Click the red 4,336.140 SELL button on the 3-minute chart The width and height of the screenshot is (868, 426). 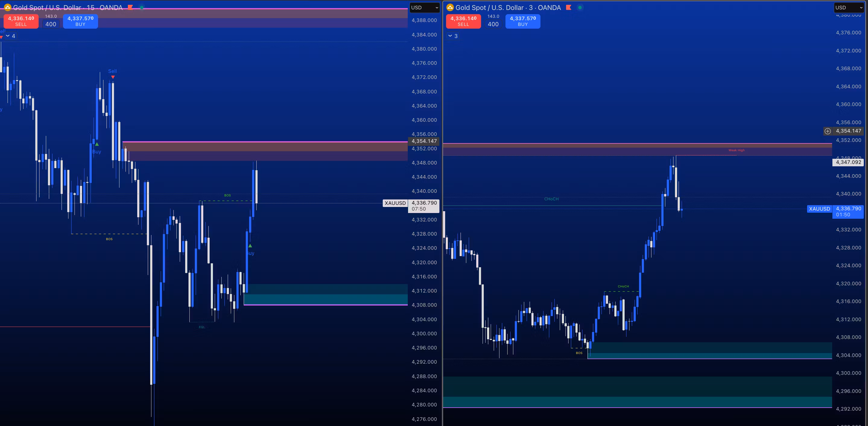click(x=463, y=21)
